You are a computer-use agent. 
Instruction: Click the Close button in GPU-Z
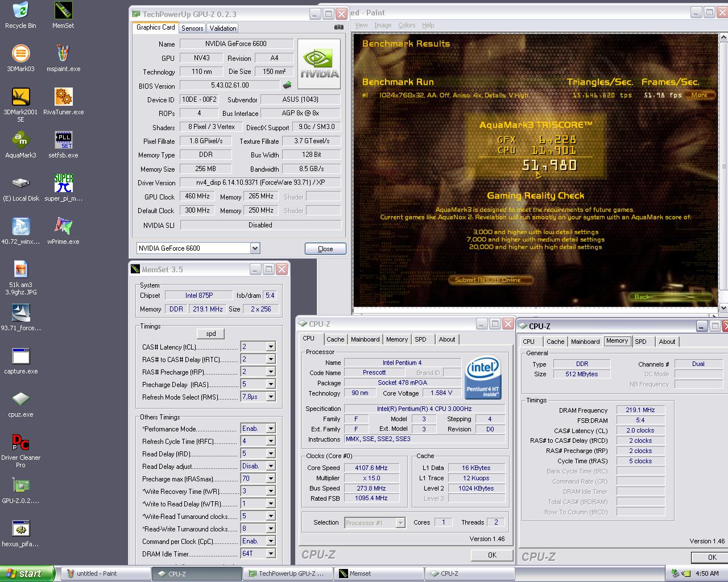325,249
